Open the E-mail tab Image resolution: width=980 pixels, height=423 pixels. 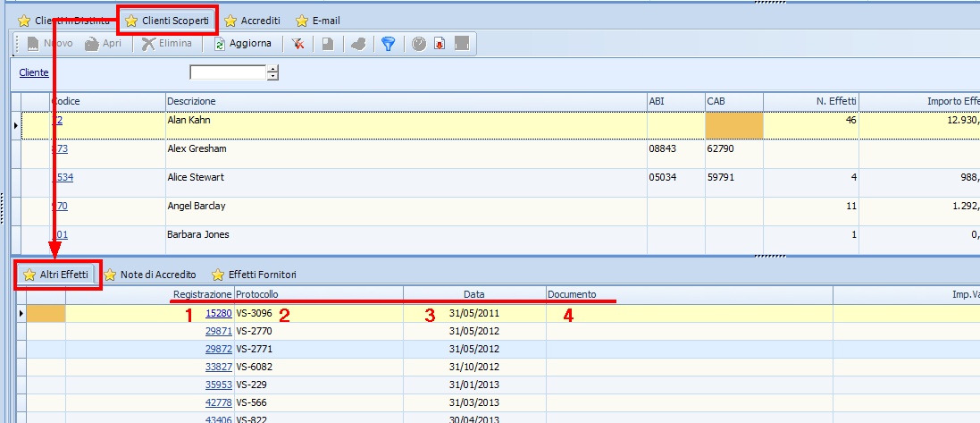click(316, 20)
